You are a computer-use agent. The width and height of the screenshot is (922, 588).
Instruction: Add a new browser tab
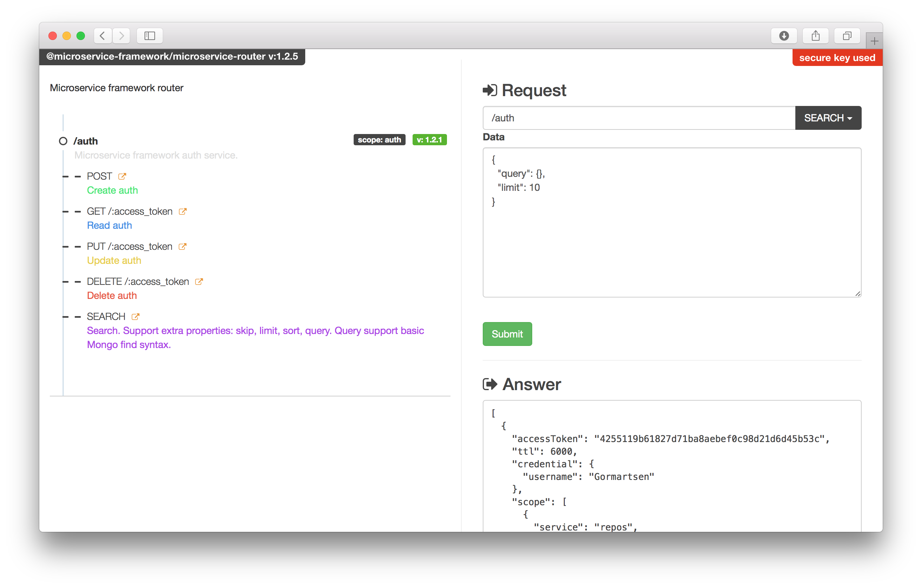[874, 41]
